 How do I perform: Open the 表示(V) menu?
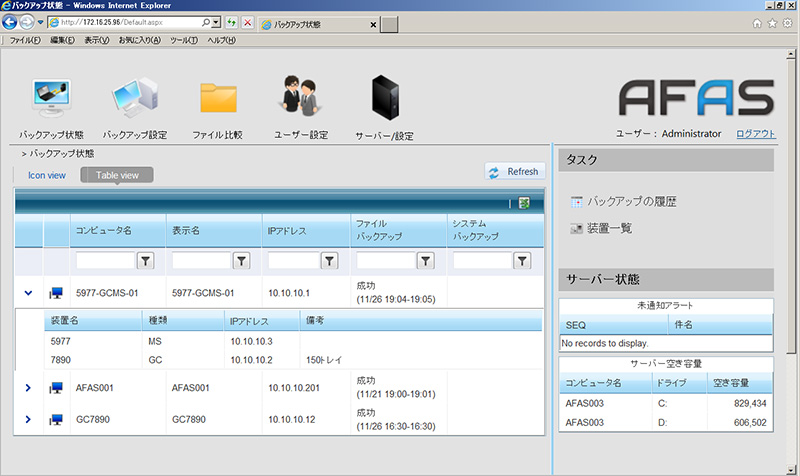[96, 40]
